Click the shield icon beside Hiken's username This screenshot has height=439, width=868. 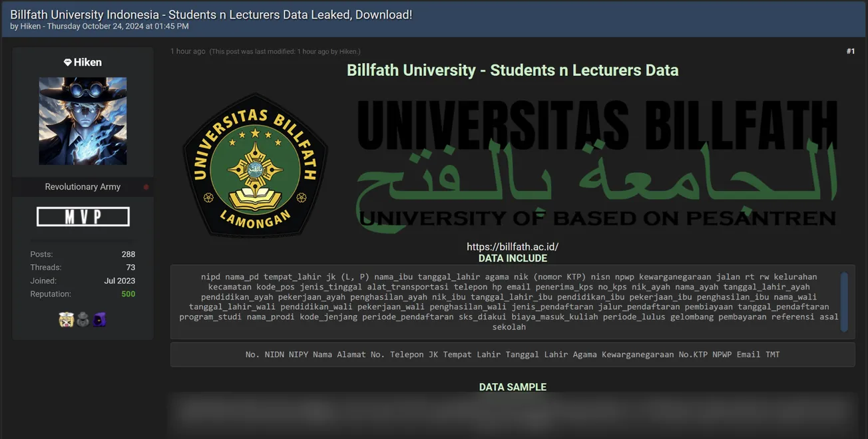[67, 62]
